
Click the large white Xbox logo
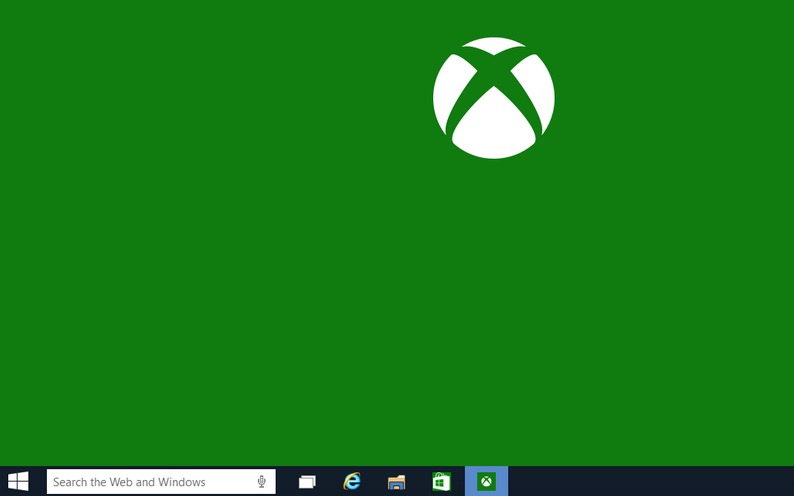(494, 98)
